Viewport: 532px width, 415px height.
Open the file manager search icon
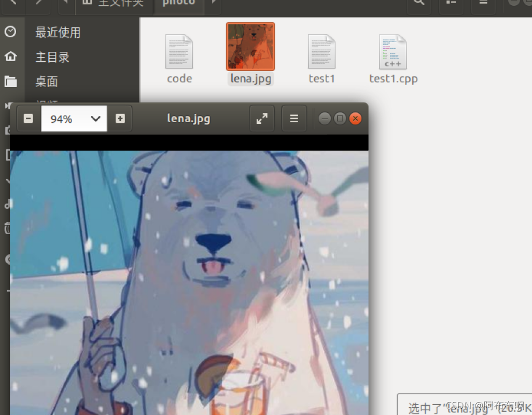(x=419, y=3)
